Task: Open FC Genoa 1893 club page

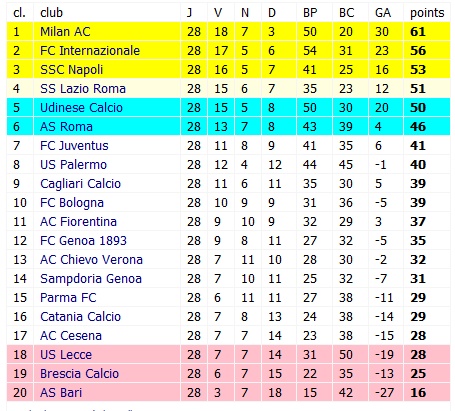Action: 83,241
